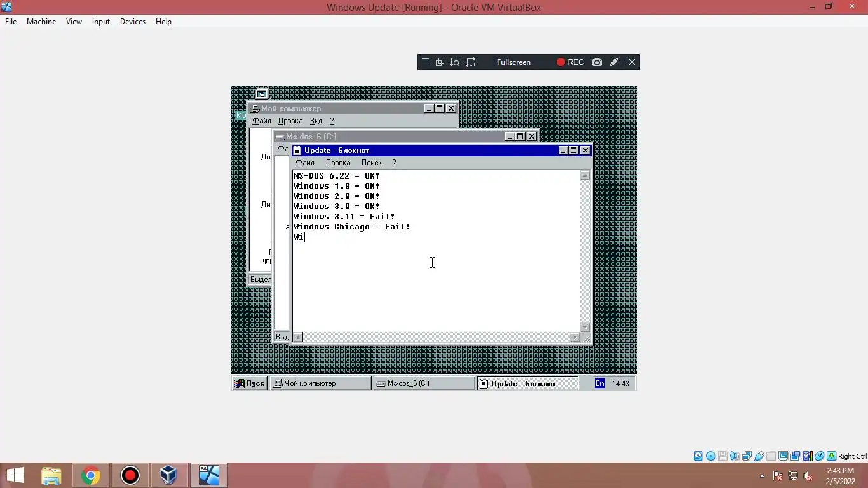This screenshot has height=488, width=868.
Task: Open Вид menu in Мой компьютер window
Action: click(x=316, y=121)
